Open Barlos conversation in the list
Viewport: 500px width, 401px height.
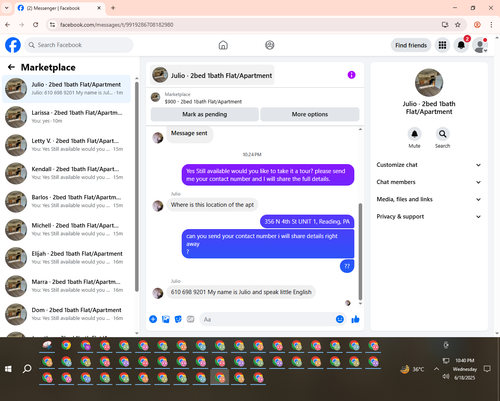(66, 201)
